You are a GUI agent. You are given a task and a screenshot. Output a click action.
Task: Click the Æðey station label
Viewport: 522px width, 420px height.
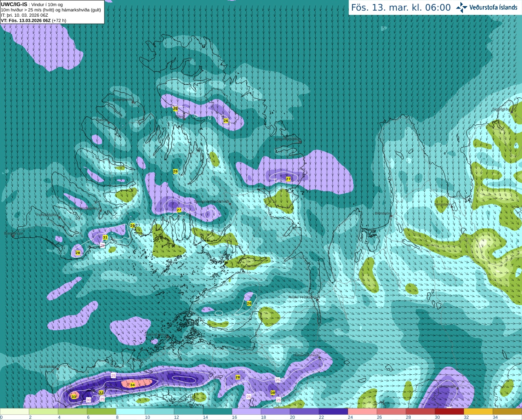(x=180, y=116)
